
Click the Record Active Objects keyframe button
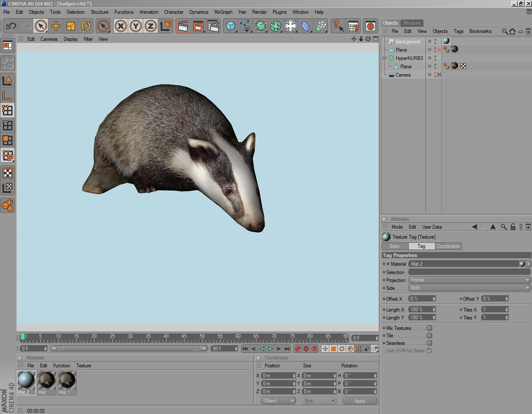pos(298,349)
